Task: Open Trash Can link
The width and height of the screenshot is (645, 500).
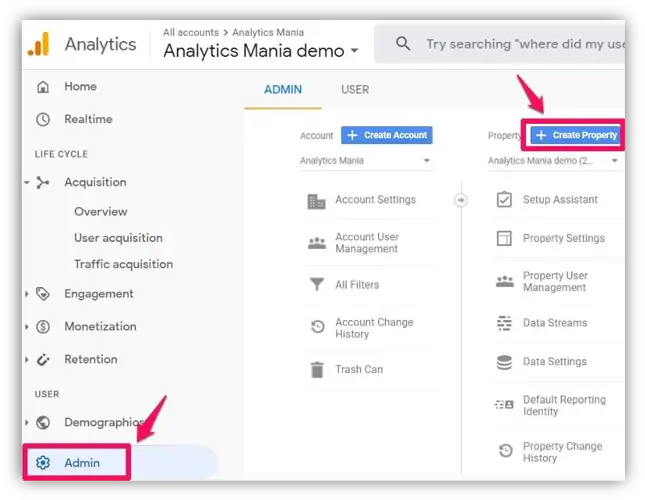Action: click(359, 369)
